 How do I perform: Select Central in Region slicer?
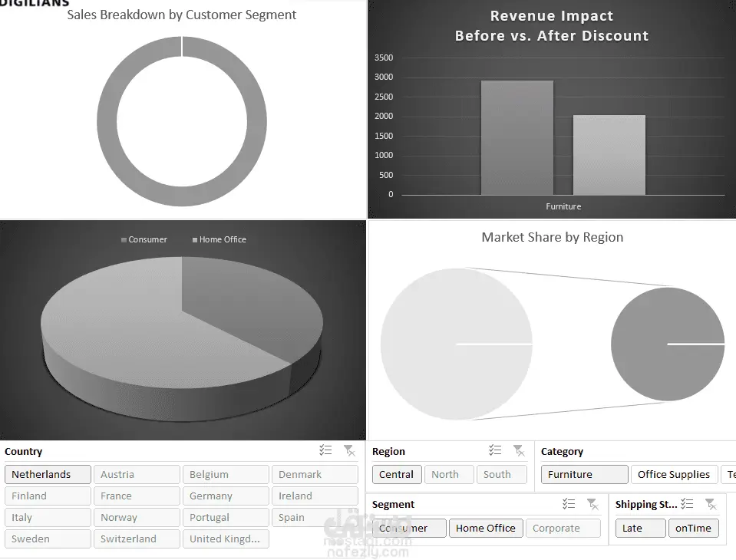[x=397, y=474]
